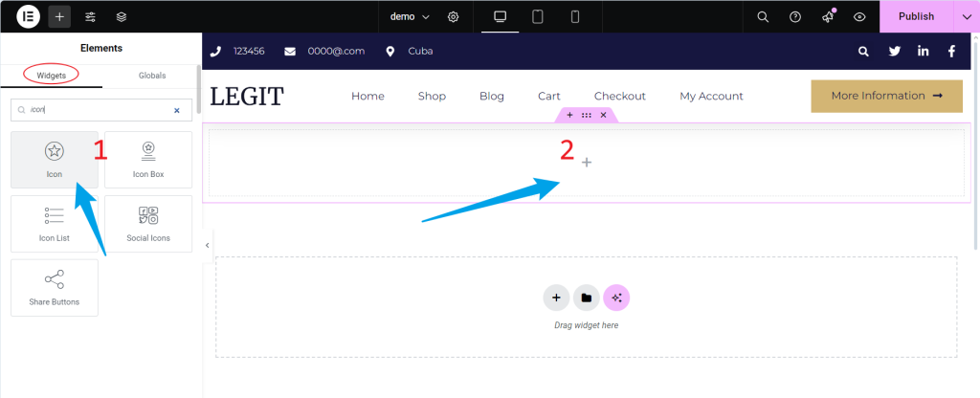The image size is (980, 398).
Task: Open the Help question mark icon
Action: pos(794,16)
